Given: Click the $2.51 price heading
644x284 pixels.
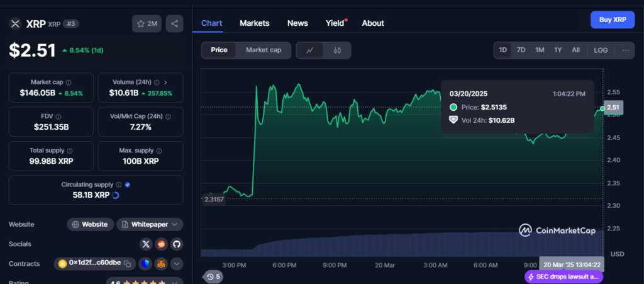Looking at the screenshot, I should pyautogui.click(x=32, y=50).
